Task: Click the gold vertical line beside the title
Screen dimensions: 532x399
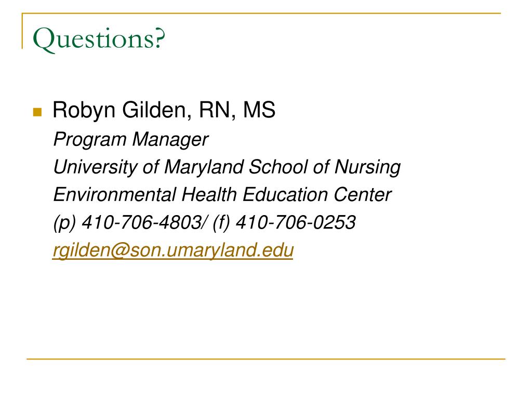Action: (22, 31)
